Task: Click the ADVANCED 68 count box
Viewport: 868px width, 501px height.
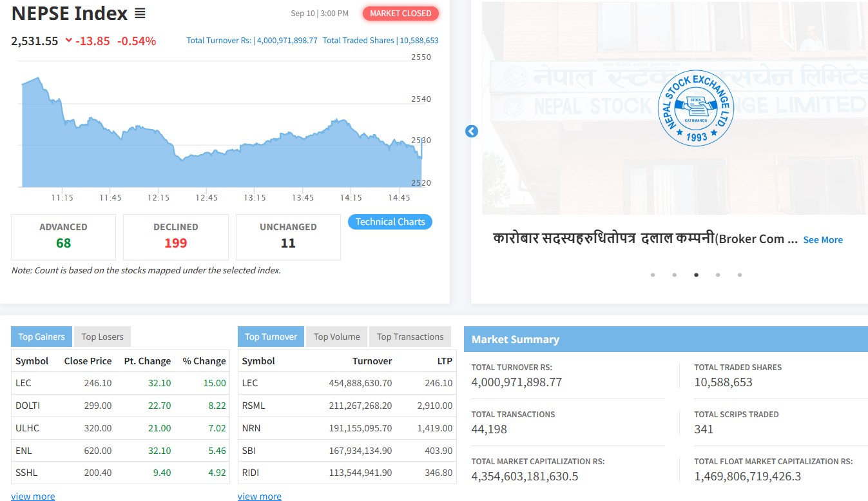Action: coord(63,237)
